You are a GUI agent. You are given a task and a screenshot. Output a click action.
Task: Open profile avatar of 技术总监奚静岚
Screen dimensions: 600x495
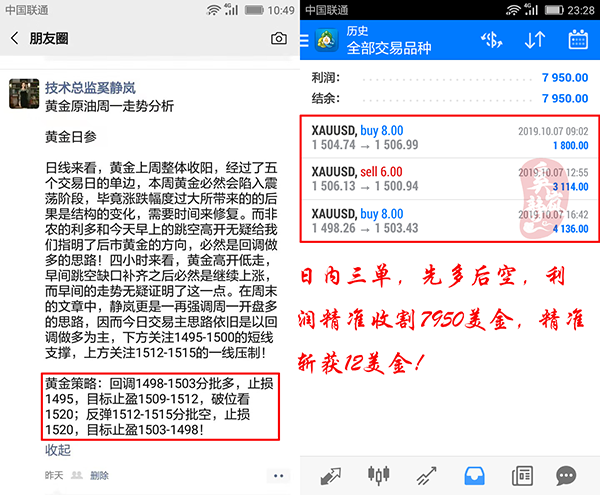(x=24, y=94)
